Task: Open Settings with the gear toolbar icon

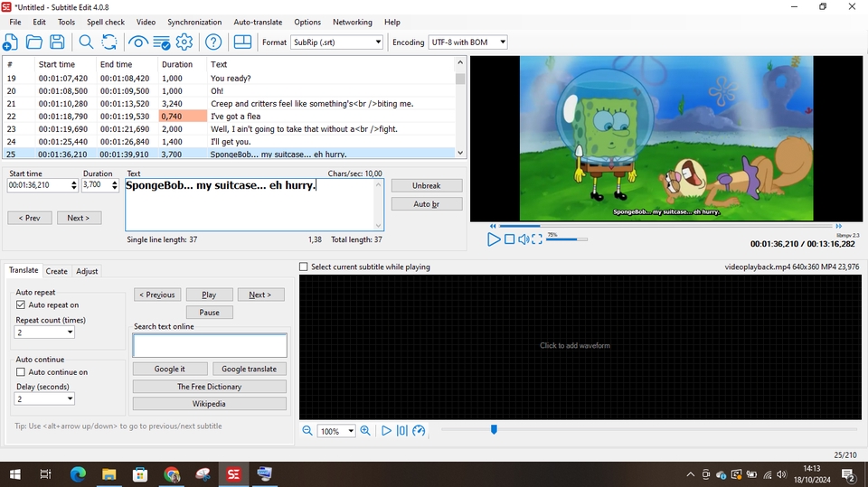Action: click(x=184, y=42)
